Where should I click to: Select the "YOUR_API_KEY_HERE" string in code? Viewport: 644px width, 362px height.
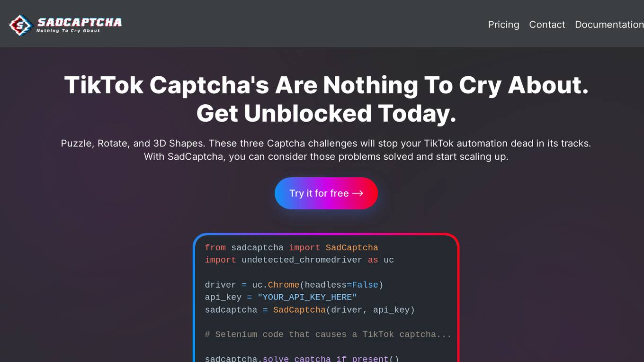pyautogui.click(x=307, y=297)
